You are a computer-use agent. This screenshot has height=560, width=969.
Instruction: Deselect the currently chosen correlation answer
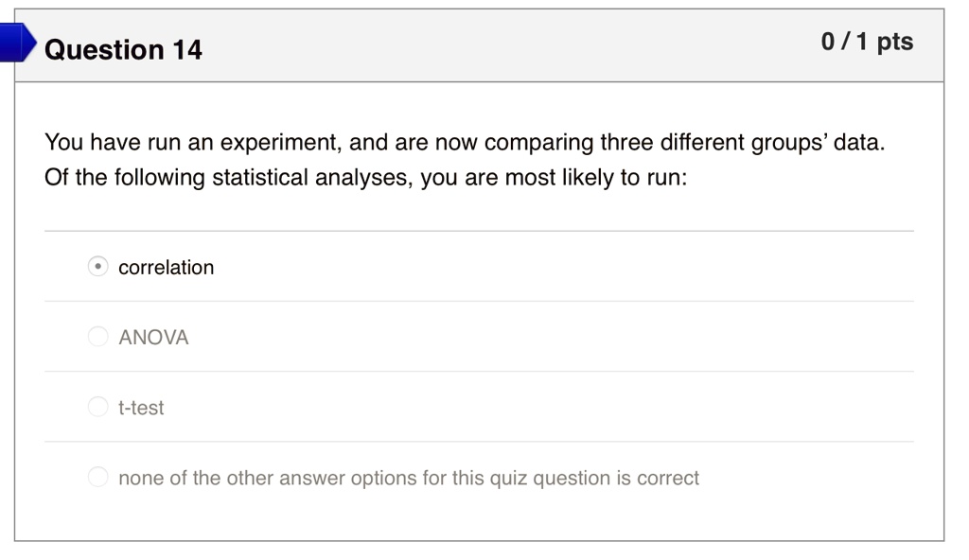[x=97, y=267]
